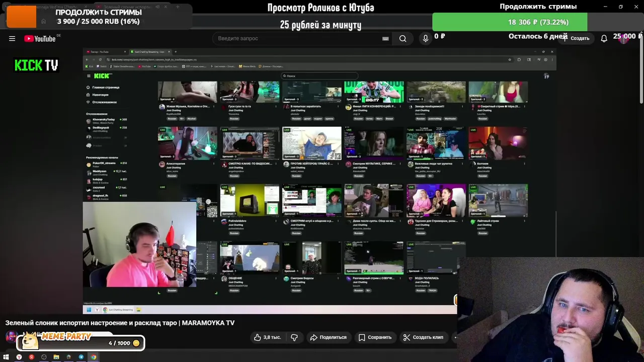
Task: Click the YouTube search magnifier button
Action: pos(403,39)
